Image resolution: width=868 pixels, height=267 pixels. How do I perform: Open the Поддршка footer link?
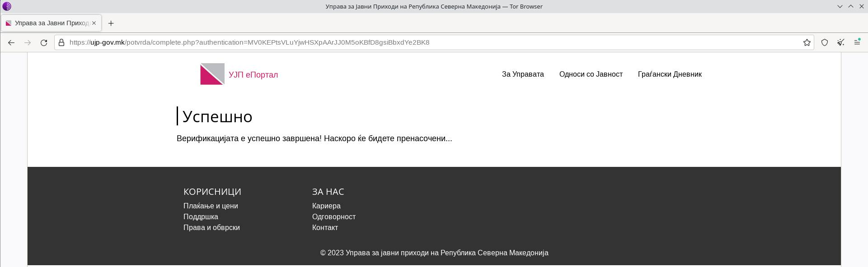click(x=201, y=216)
